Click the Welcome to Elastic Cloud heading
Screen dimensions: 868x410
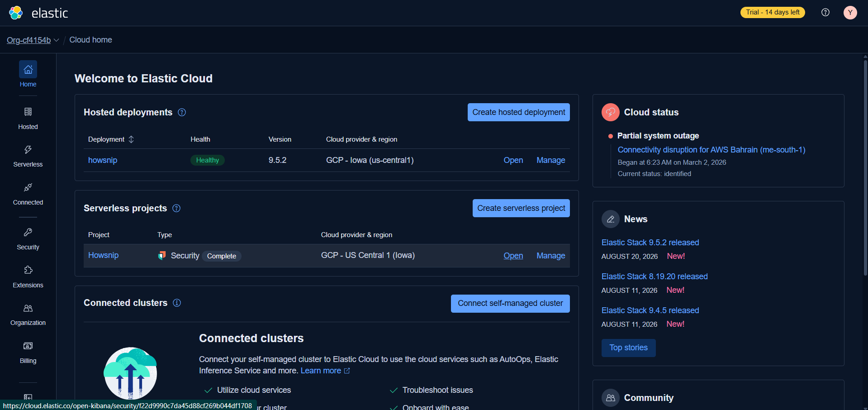tap(143, 78)
